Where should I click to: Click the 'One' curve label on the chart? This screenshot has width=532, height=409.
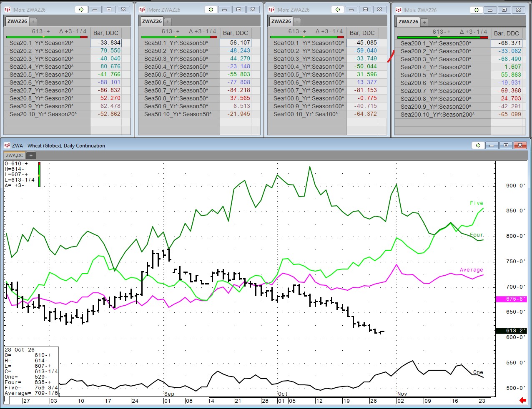[478, 372]
